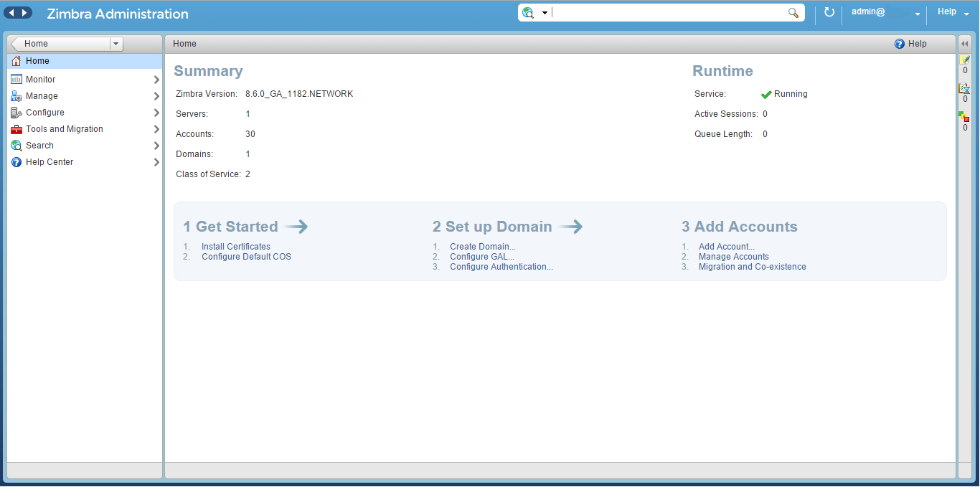Image resolution: width=980 pixels, height=487 pixels.
Task: Click the notes status icon on right pane
Action: point(965,60)
